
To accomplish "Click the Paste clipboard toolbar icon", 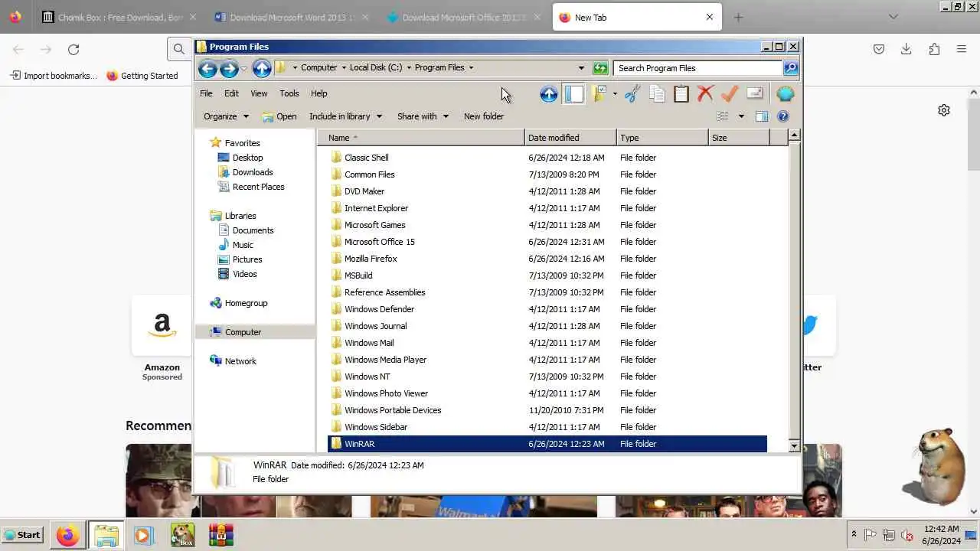I will (x=681, y=93).
